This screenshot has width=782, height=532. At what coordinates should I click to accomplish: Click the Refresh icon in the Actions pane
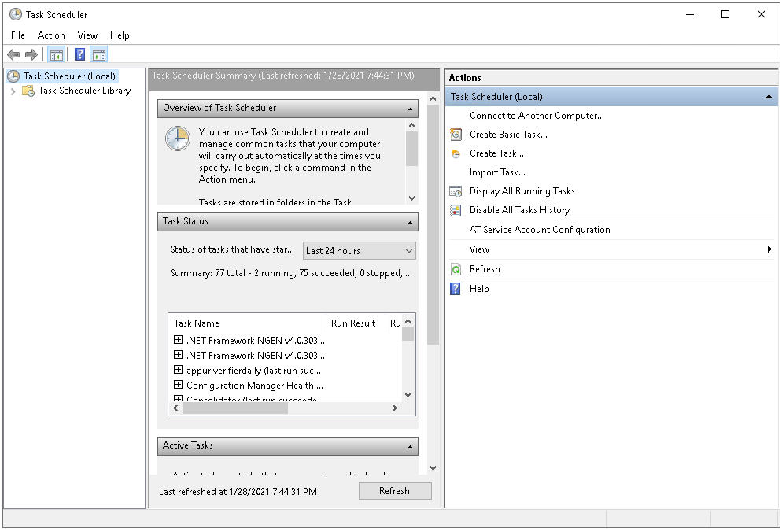[x=456, y=269]
